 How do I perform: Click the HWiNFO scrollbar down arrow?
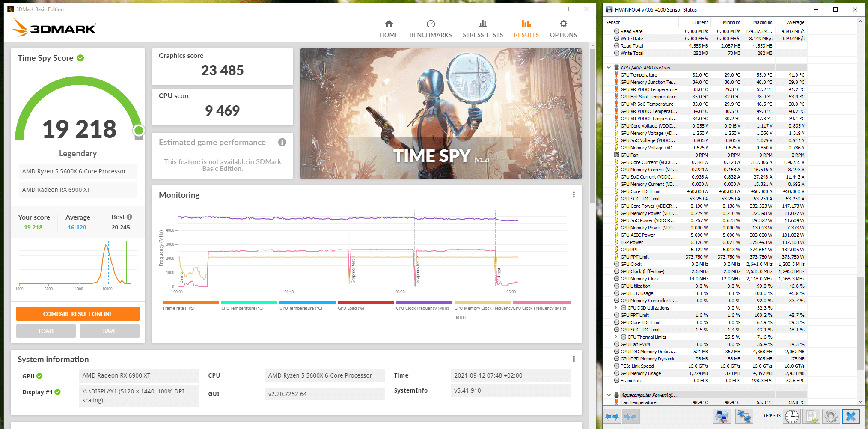point(860,402)
